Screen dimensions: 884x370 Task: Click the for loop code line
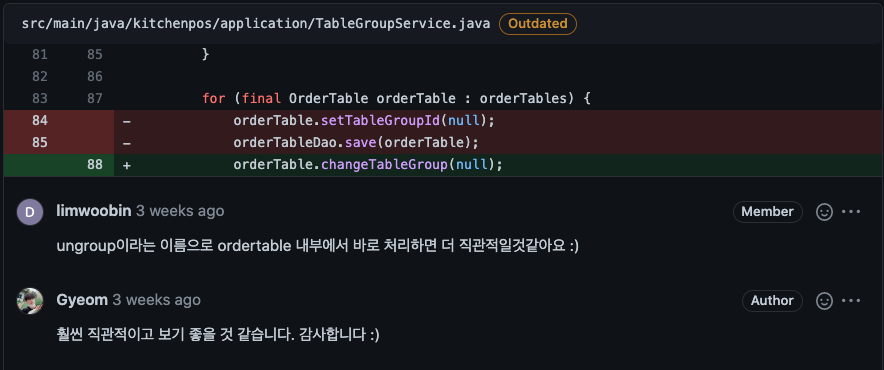click(396, 99)
